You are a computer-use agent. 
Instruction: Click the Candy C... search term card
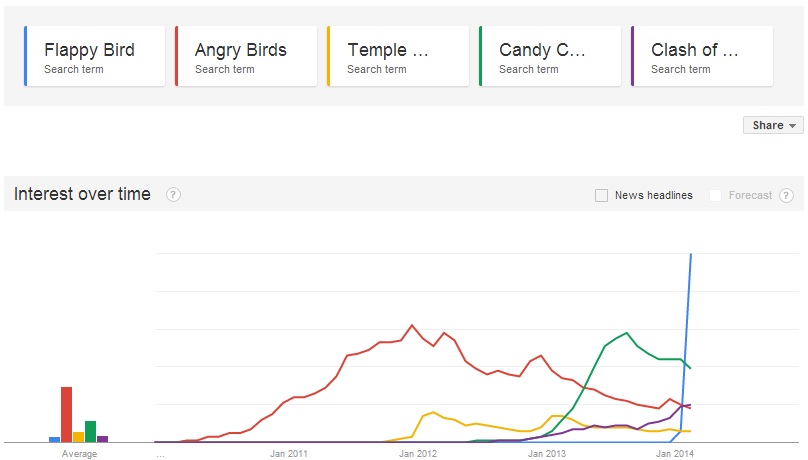coord(550,56)
